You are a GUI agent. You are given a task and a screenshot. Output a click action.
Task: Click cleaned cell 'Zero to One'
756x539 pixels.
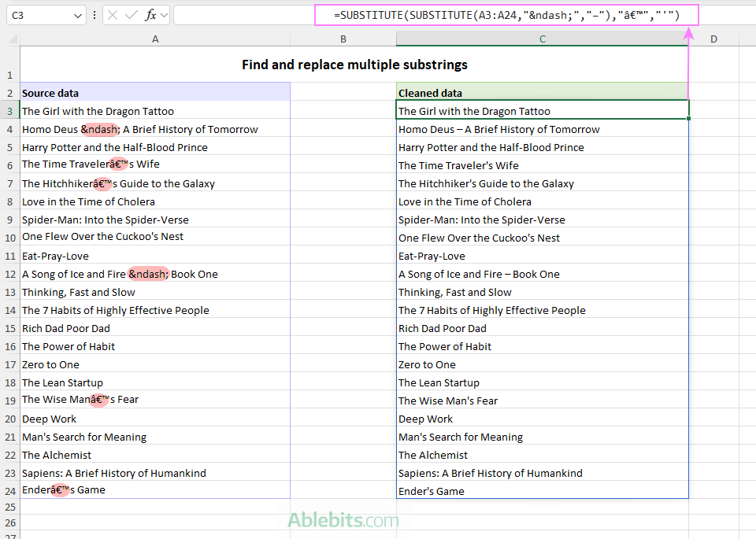point(543,364)
